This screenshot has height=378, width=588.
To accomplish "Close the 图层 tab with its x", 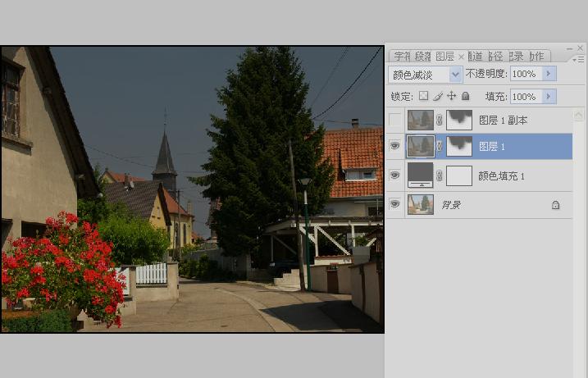I will coord(461,57).
